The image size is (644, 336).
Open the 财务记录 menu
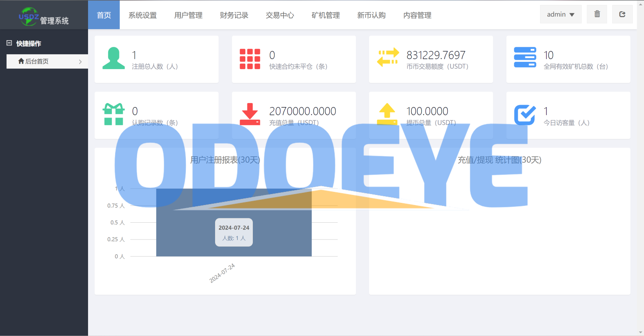click(234, 15)
